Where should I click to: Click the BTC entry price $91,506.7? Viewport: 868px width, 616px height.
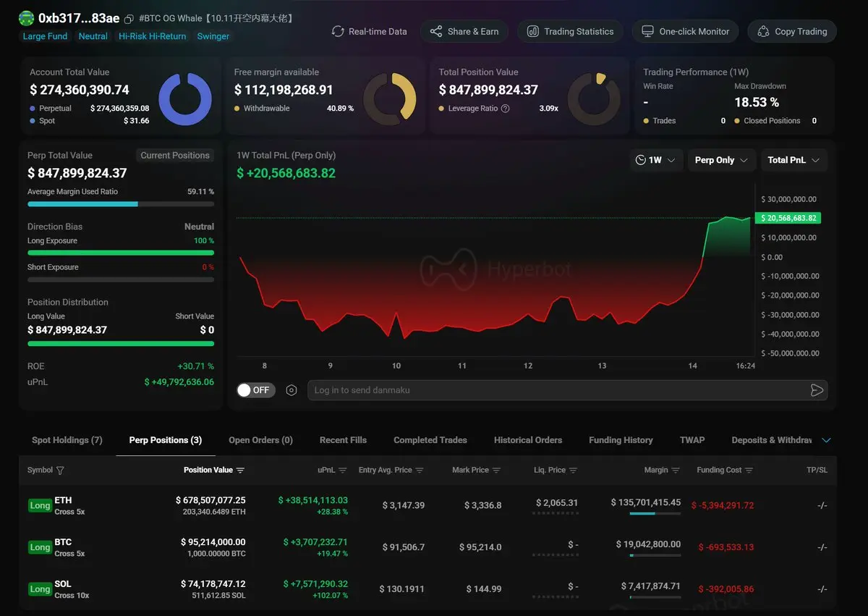click(402, 547)
